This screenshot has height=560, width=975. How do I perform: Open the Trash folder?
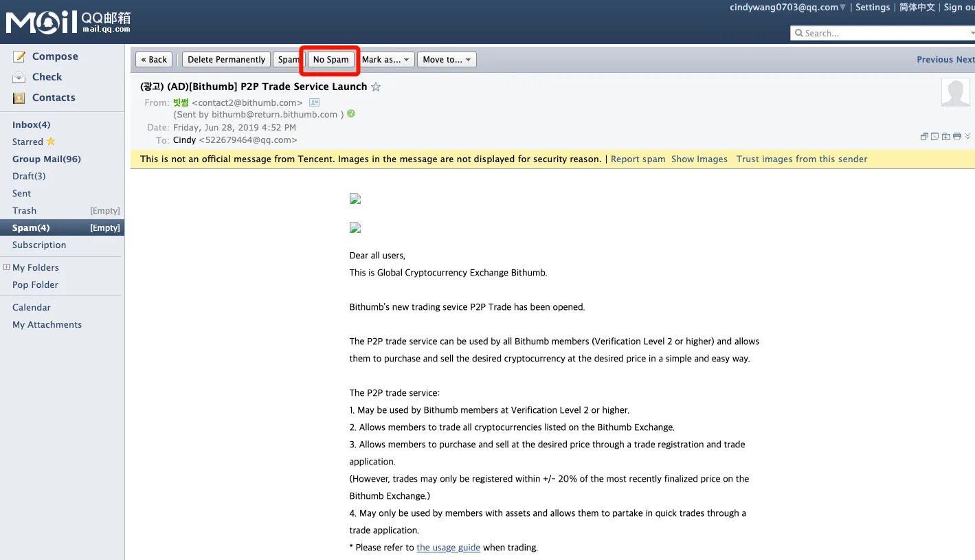click(24, 210)
